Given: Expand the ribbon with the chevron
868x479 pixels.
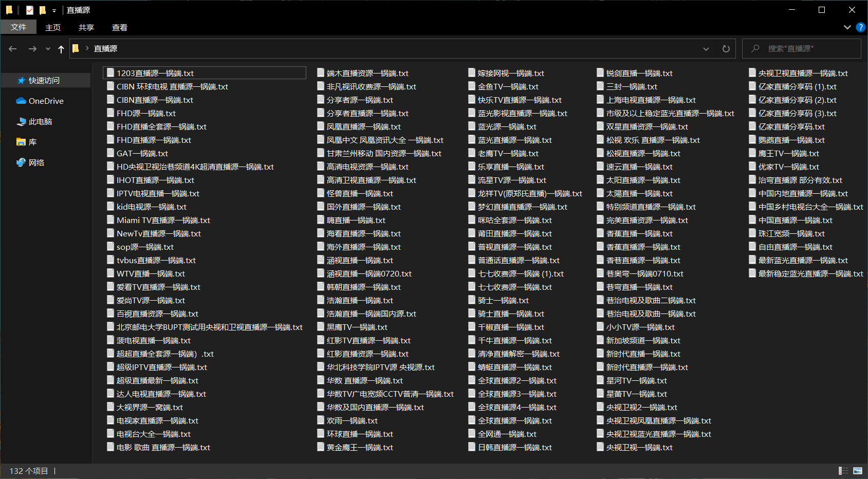Looking at the screenshot, I should (847, 27).
